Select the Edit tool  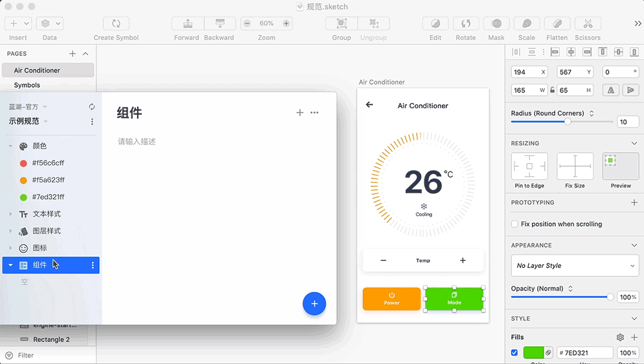[435, 23]
